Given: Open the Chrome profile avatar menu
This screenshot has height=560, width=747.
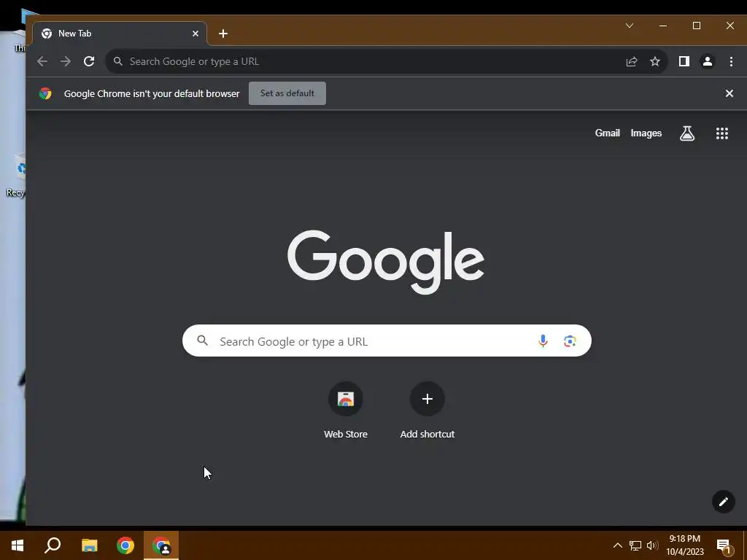Looking at the screenshot, I should pos(708,61).
